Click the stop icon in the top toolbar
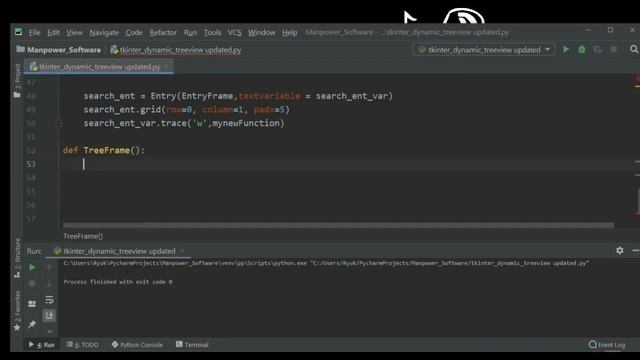 pyautogui.click(x=613, y=49)
